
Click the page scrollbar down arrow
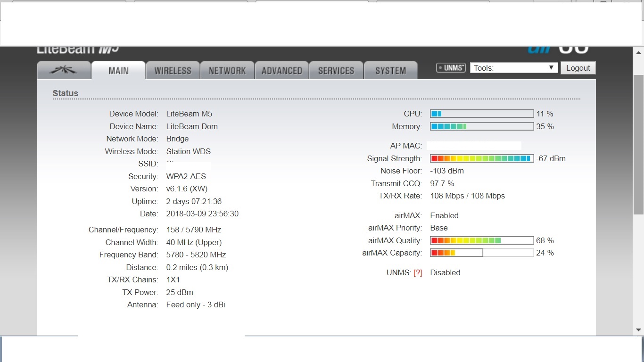pos(639,330)
